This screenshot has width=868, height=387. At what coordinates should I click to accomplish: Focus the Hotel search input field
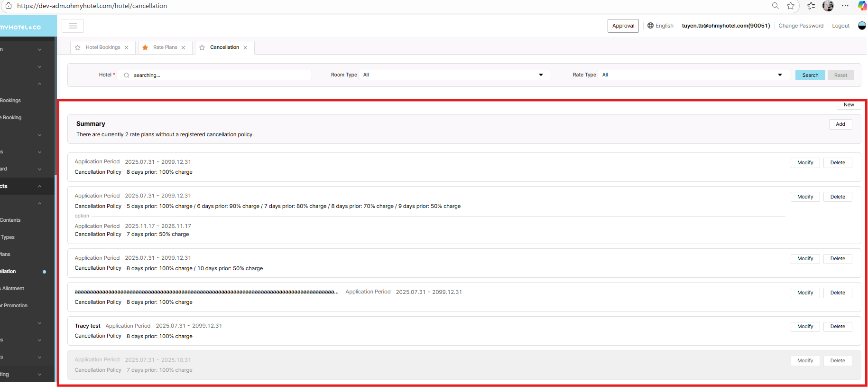pos(214,75)
